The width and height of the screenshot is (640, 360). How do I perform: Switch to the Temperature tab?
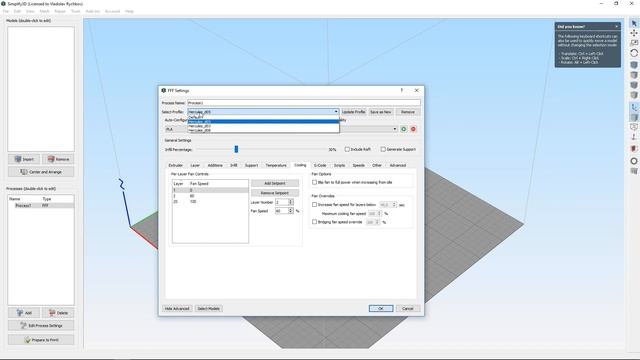pos(276,165)
